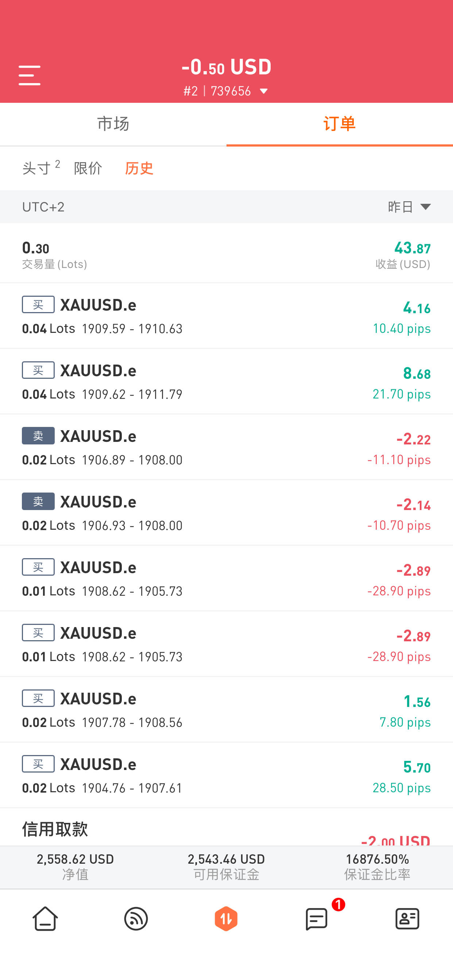This screenshot has height=980, width=453.
Task: Tap the orange trade arrows icon
Action: pos(226,918)
